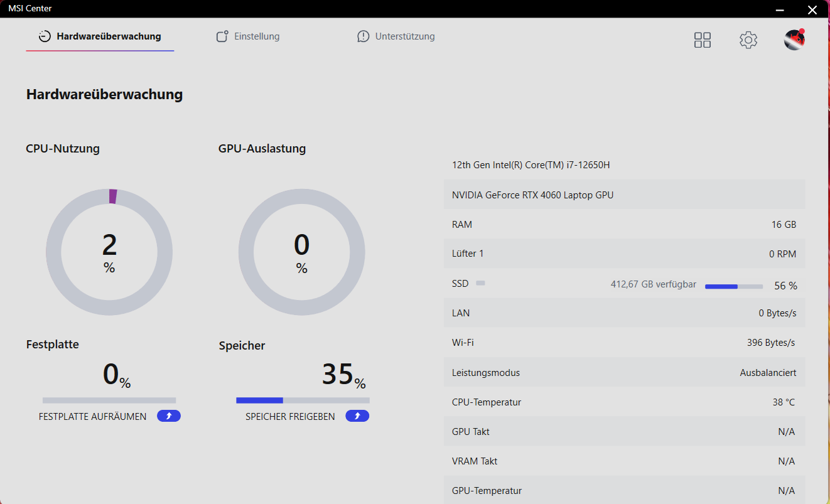Screen dimensions: 830x504
Task: Open settings via the gear icon
Action: tap(748, 40)
